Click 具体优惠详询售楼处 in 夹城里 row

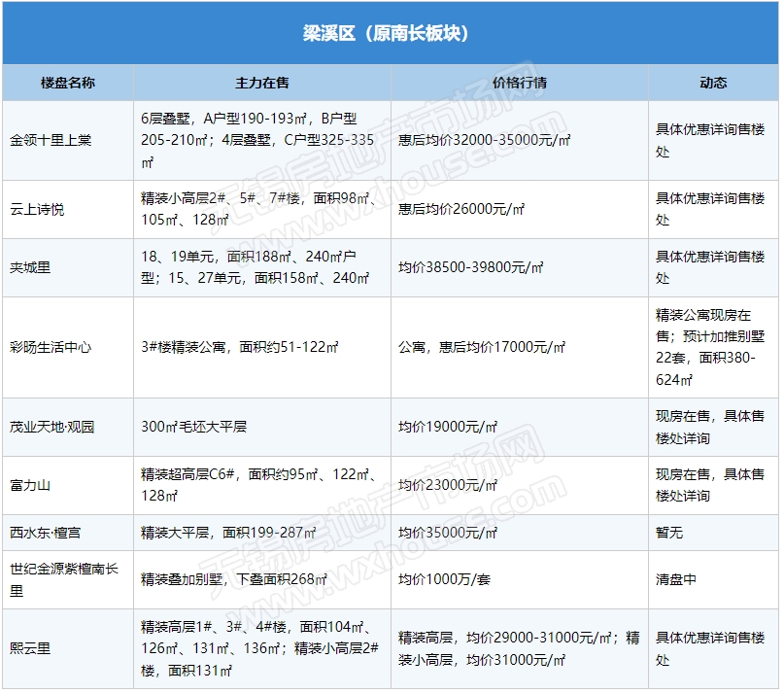tap(710, 267)
